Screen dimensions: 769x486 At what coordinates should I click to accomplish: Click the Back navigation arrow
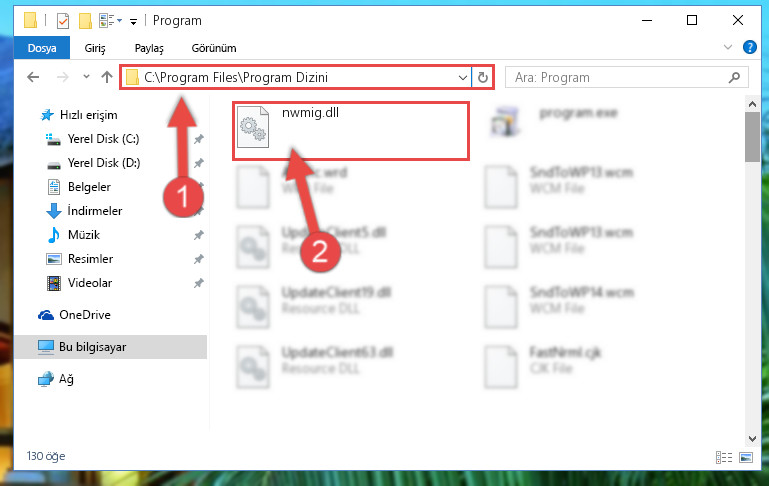33,77
